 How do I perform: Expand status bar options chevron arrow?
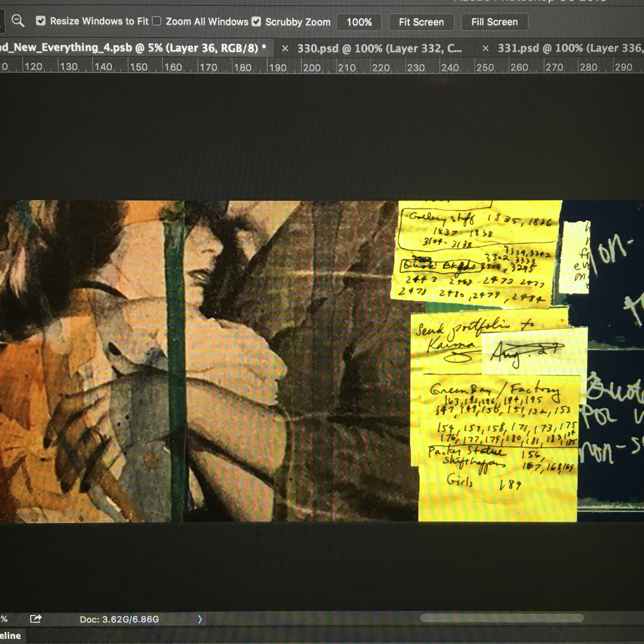click(200, 619)
